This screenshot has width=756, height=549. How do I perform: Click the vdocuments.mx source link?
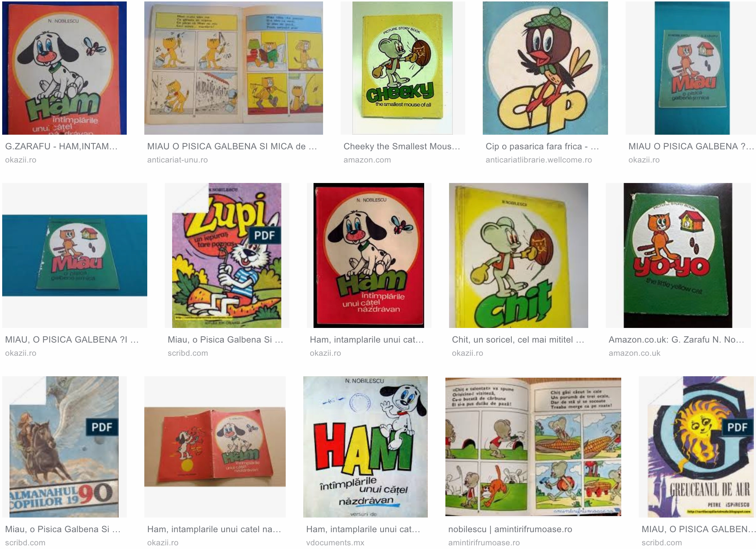335,542
